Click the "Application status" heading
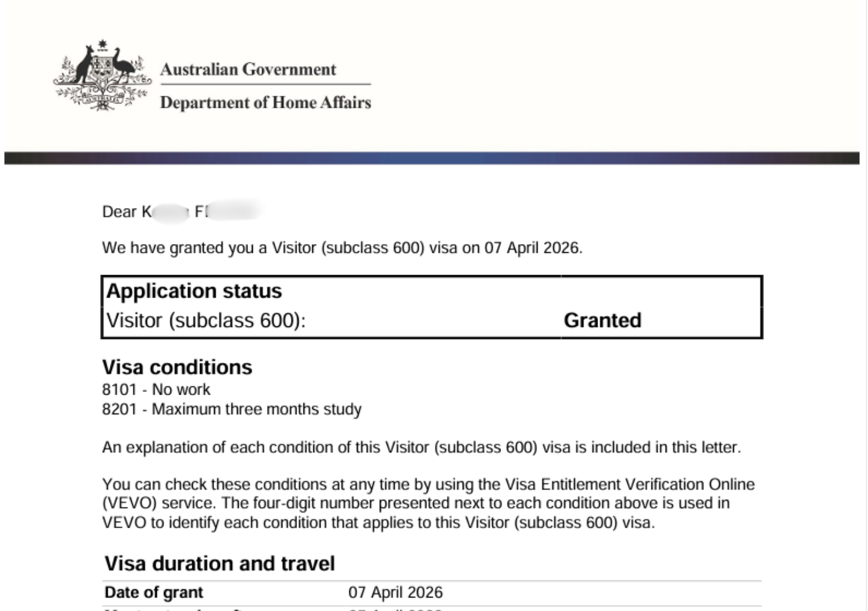Screen dimensions: 868x611 point(194,291)
